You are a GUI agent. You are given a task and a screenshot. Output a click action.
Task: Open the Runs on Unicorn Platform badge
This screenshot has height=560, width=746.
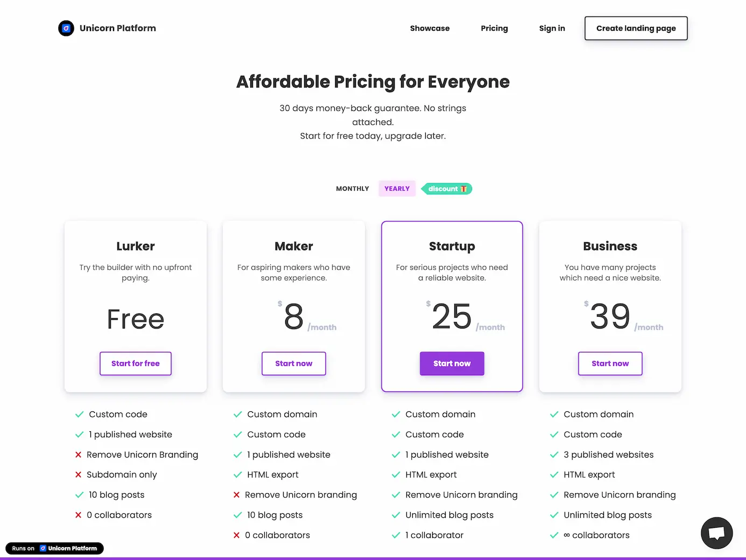coord(54,548)
